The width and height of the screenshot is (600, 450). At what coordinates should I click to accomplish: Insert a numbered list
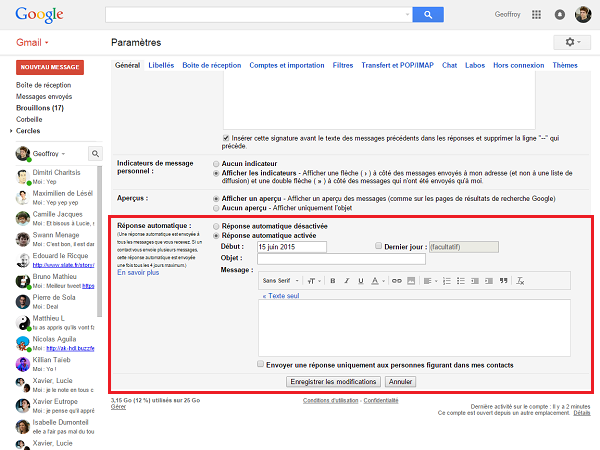pos(447,281)
